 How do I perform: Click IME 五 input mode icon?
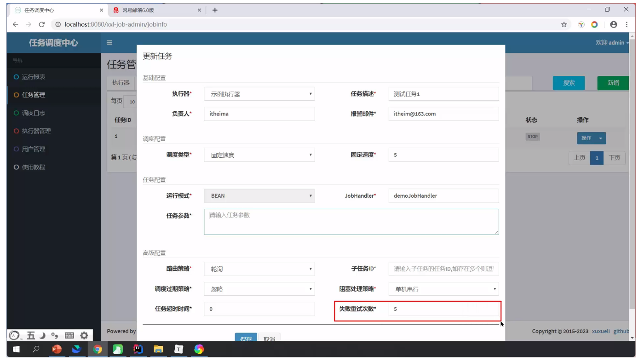[x=31, y=335]
